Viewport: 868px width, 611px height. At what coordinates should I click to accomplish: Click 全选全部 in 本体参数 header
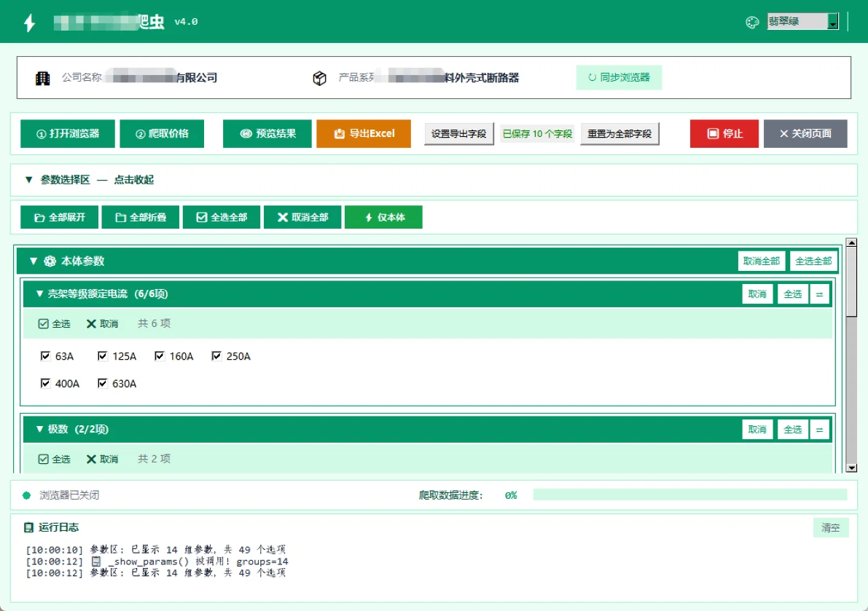point(814,261)
